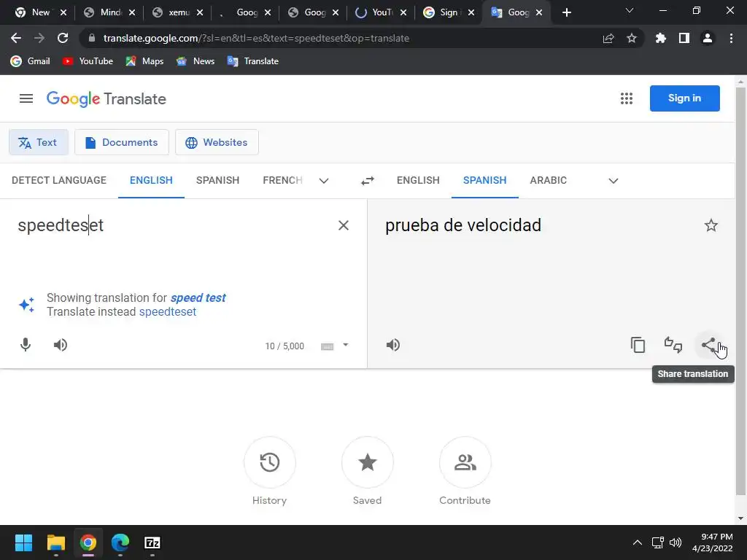Viewport: 747px width, 560px height.
Task: Select Spanish as target language
Action: pyautogui.click(x=485, y=181)
